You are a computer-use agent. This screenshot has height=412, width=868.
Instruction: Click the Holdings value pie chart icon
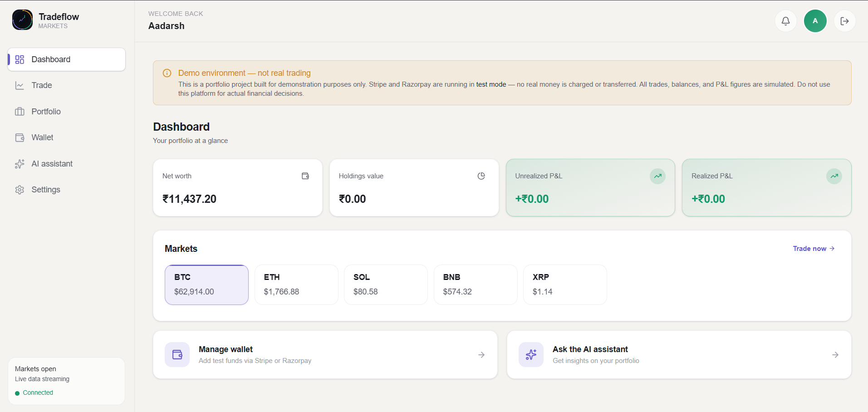pos(481,176)
